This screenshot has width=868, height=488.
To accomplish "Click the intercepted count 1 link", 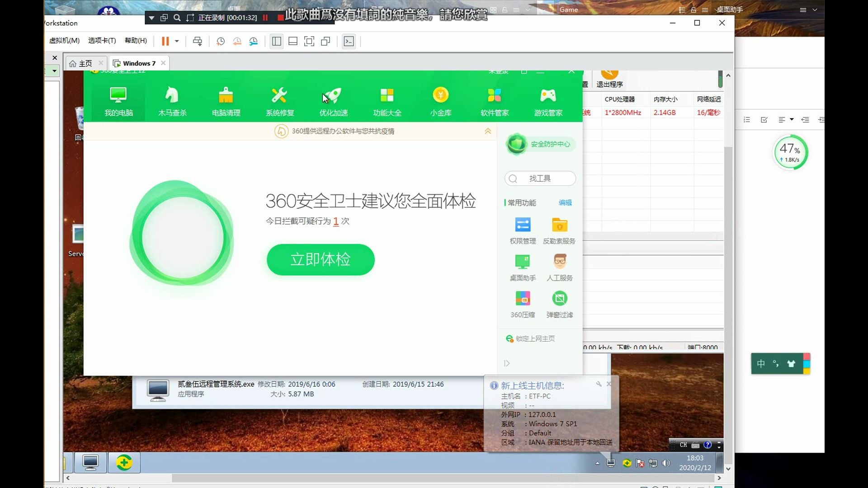I will coord(336,221).
